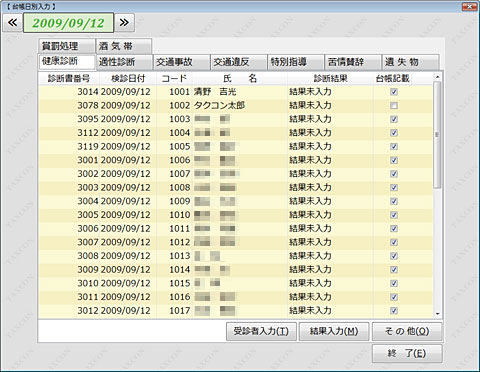The height and width of the screenshot is (372, 480).
Task: Click the 2009/09/12 date field
Action: tap(68, 23)
